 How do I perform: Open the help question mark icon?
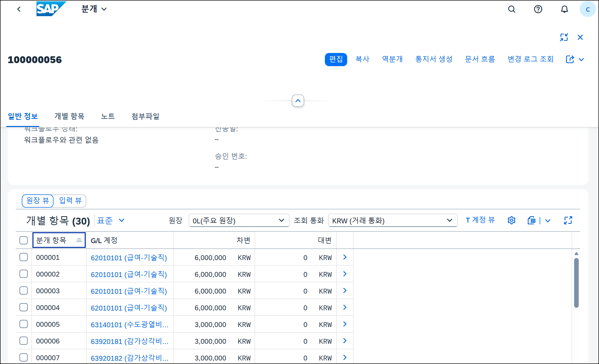pos(538,9)
